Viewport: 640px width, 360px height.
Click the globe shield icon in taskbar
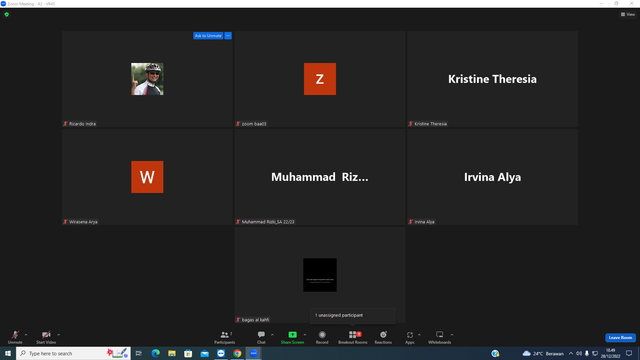pyautogui.click(x=496, y=353)
